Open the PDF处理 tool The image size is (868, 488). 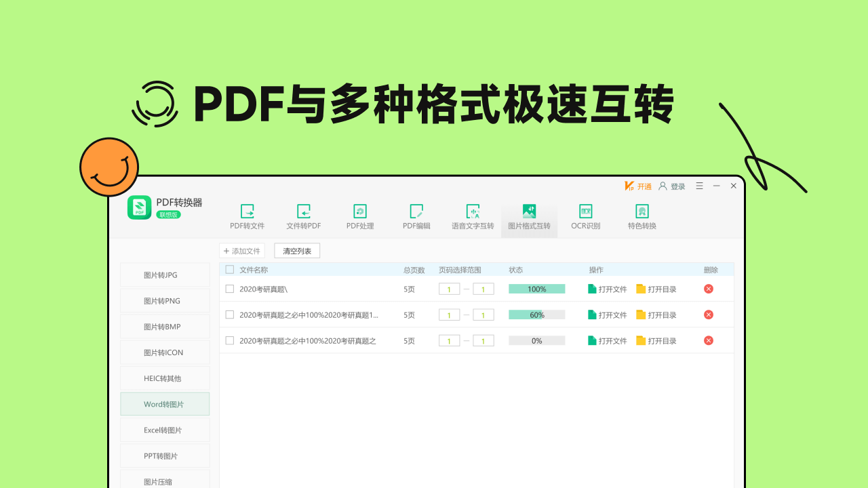(360, 217)
